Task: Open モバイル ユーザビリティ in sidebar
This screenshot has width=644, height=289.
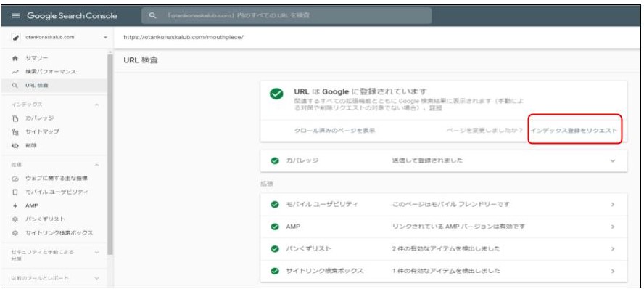Action: [x=57, y=192]
